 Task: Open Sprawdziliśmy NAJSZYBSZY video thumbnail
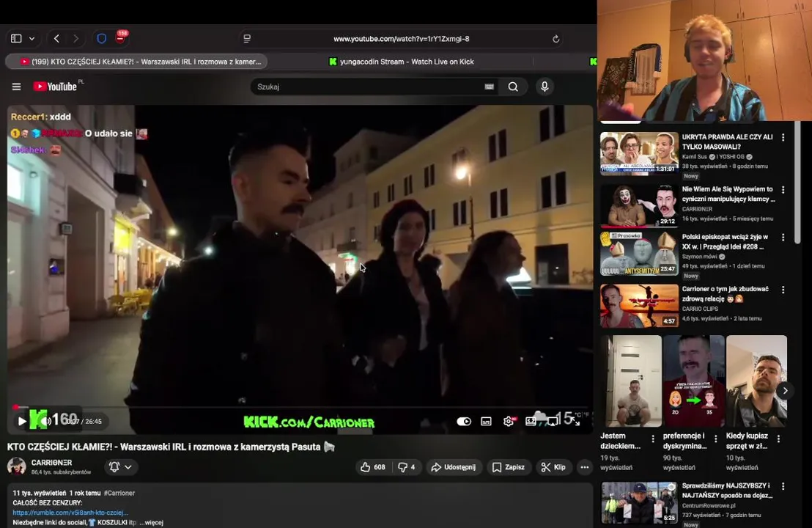pos(639,502)
